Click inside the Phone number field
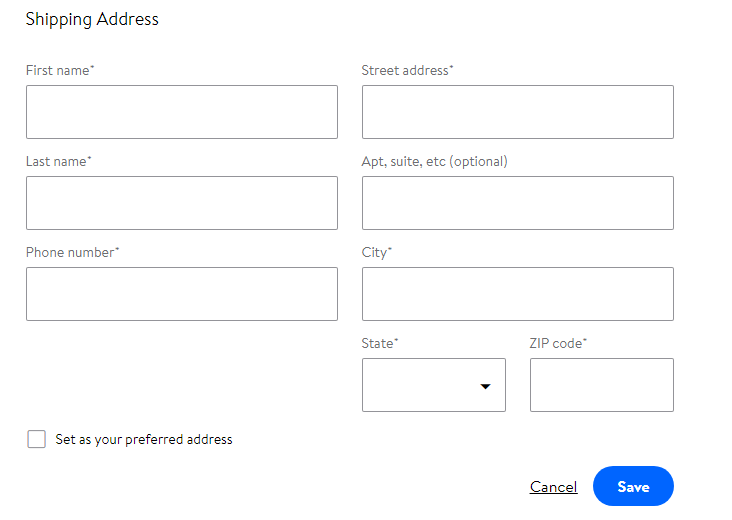This screenshot has width=732, height=520. pos(181,294)
